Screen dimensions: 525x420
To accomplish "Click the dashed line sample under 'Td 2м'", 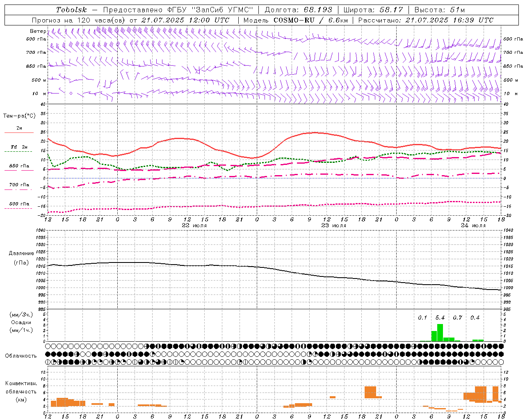I will point(18,152).
